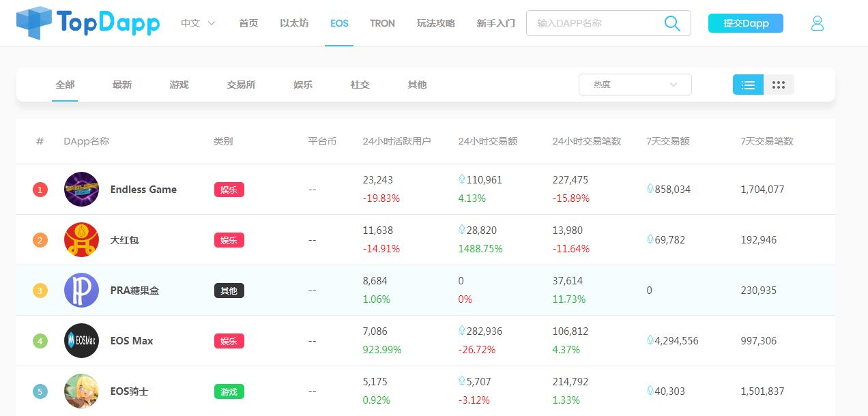Click the 24小时活跃用户 column header
Viewport: 868px width, 416px height.
pyautogui.click(x=396, y=141)
